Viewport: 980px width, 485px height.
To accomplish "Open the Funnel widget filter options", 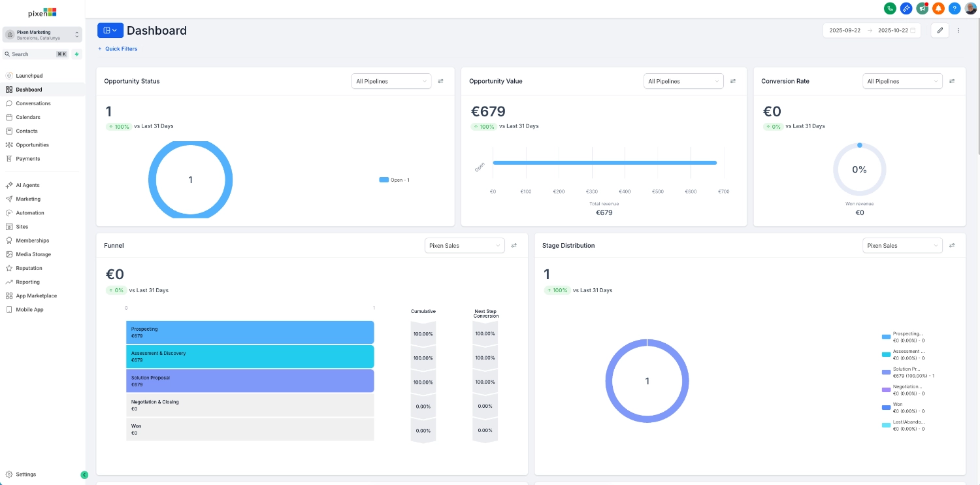I will click(514, 245).
